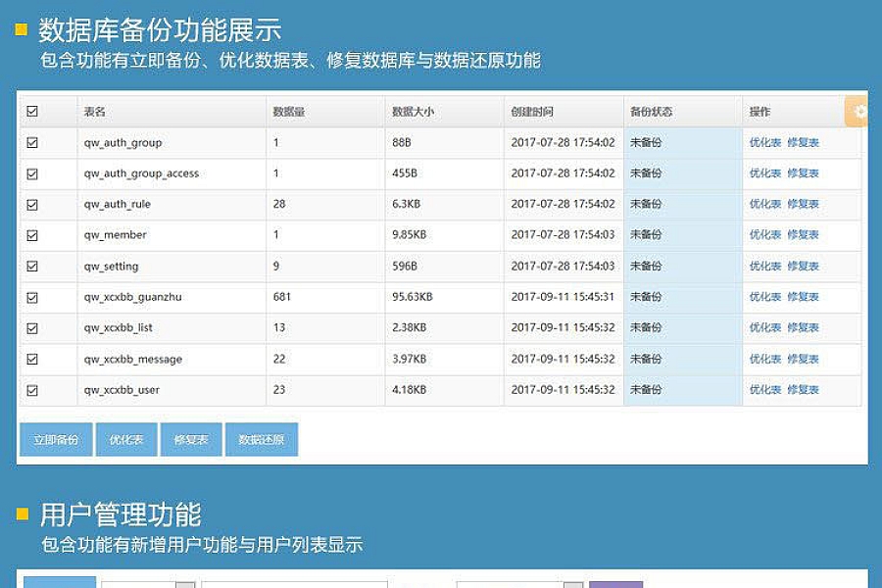Uncheck the qw_auth_group row checkbox
Image resolution: width=882 pixels, height=588 pixels.
tap(32, 143)
